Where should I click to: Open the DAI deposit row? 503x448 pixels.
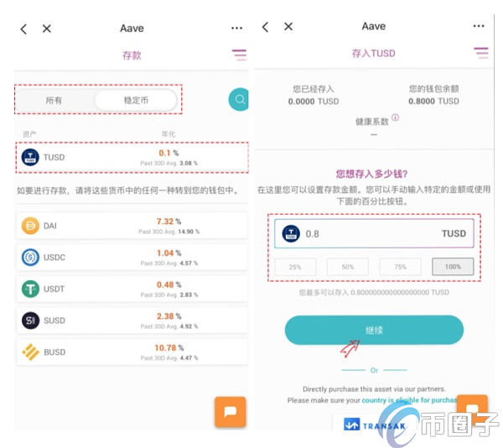(x=132, y=226)
